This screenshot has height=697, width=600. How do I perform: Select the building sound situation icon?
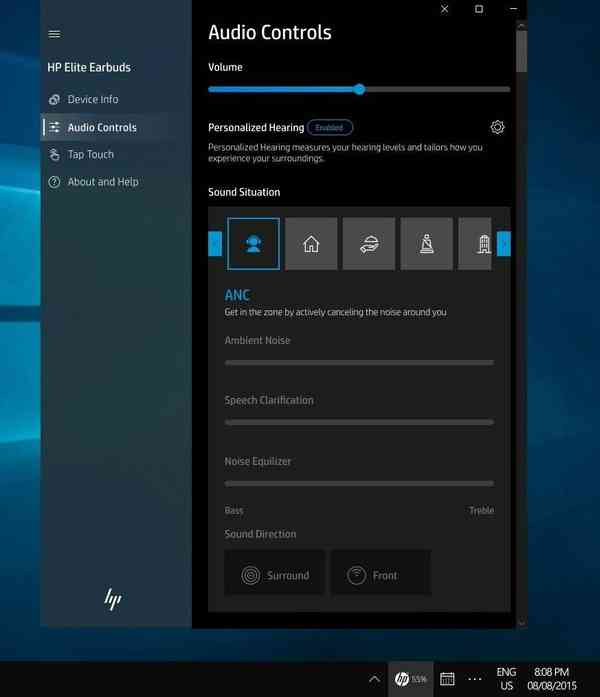tap(476, 244)
